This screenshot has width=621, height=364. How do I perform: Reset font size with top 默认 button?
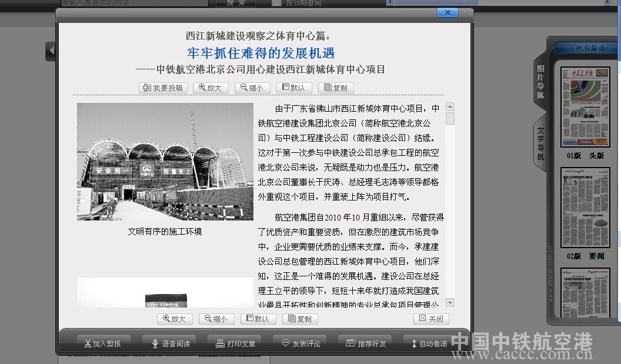point(294,88)
